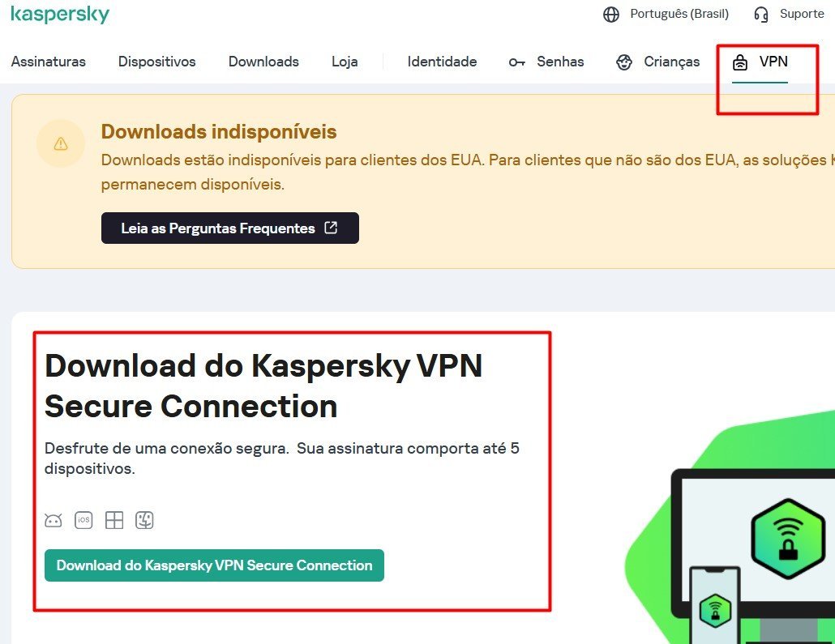
Task: Open the Português (Brasil) language selector
Action: pos(679,14)
